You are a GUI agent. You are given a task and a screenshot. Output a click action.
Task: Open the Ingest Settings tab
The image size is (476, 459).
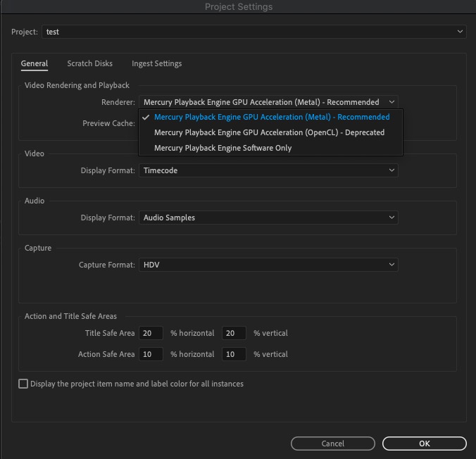tap(156, 63)
